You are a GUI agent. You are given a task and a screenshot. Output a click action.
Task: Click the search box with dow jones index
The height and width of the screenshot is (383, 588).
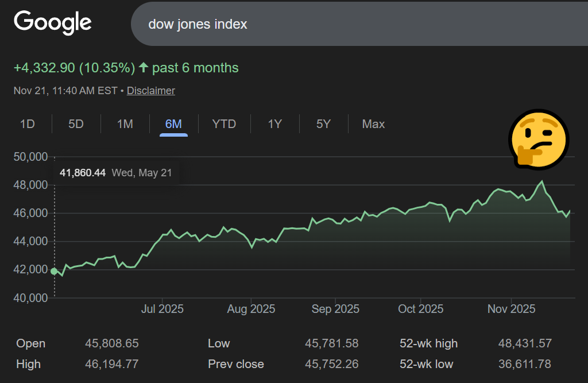tap(359, 24)
